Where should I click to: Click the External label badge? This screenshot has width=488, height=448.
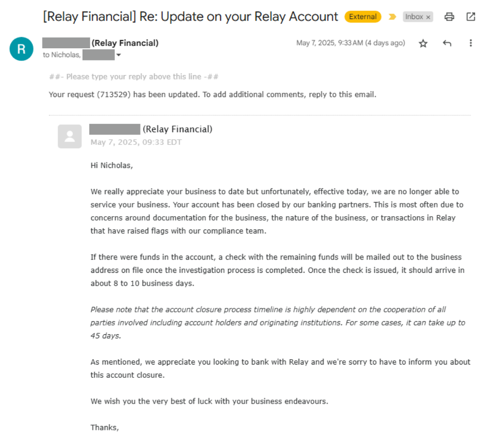363,17
